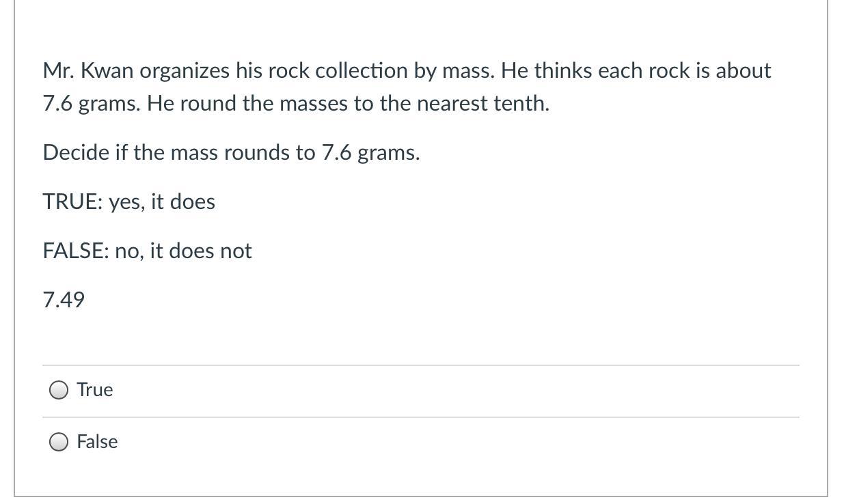Select the False radio button

[59, 442]
